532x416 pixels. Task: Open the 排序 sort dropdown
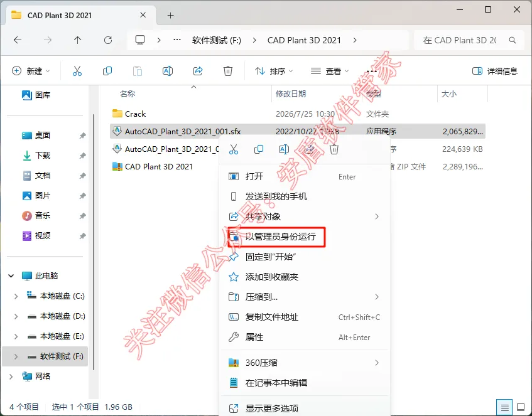coord(273,71)
